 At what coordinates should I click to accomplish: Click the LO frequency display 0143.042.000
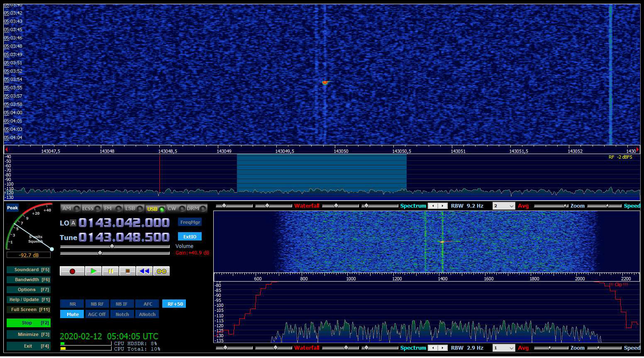coord(124,223)
